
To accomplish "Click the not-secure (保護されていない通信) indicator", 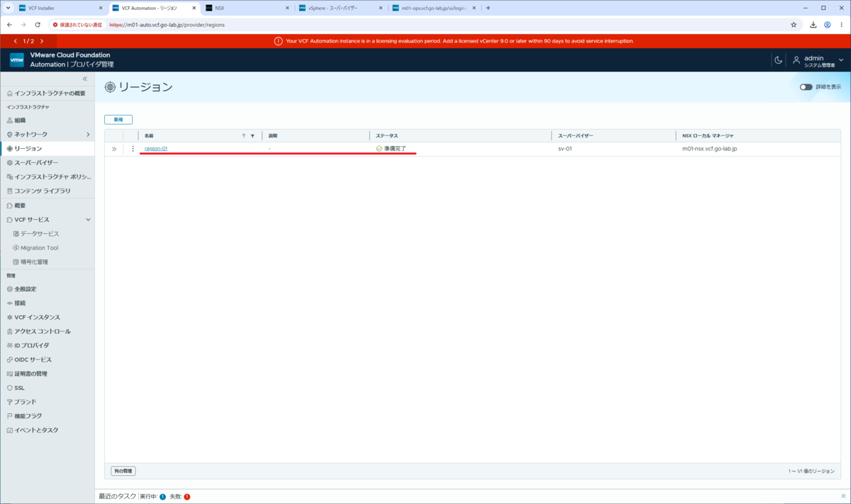I will coord(77,24).
